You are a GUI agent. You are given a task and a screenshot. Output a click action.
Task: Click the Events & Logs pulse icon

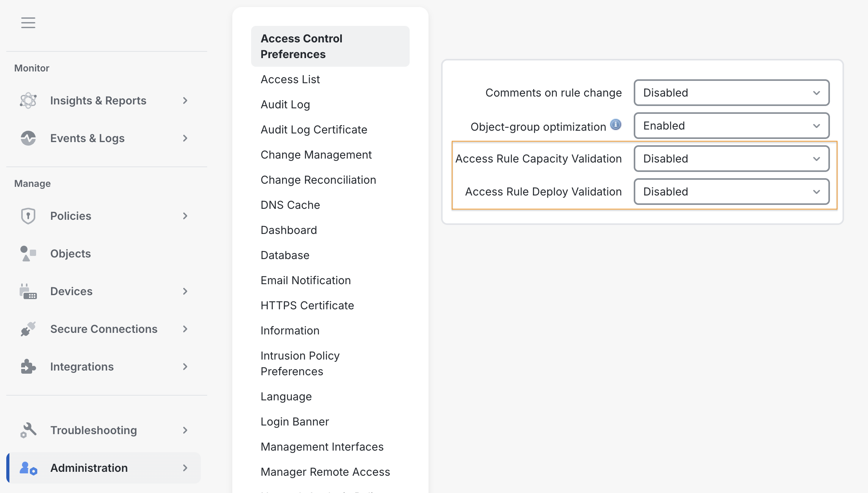[x=28, y=138]
